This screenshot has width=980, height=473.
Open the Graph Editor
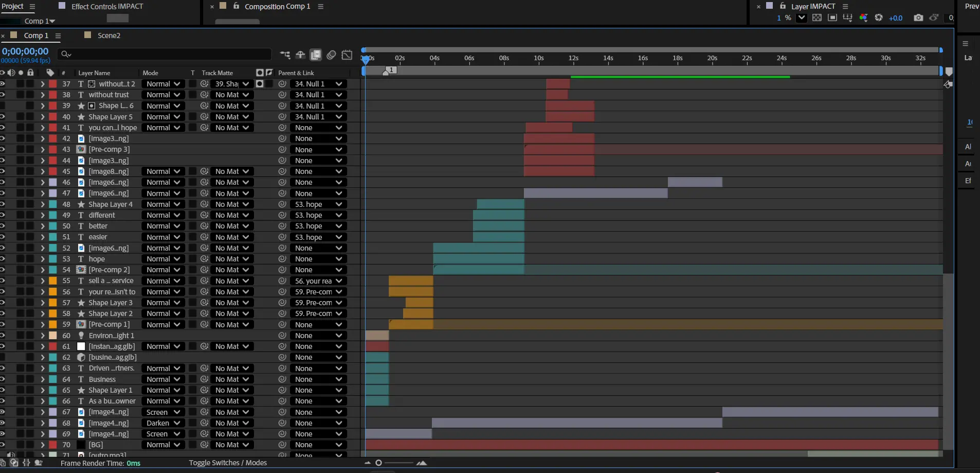coord(347,55)
